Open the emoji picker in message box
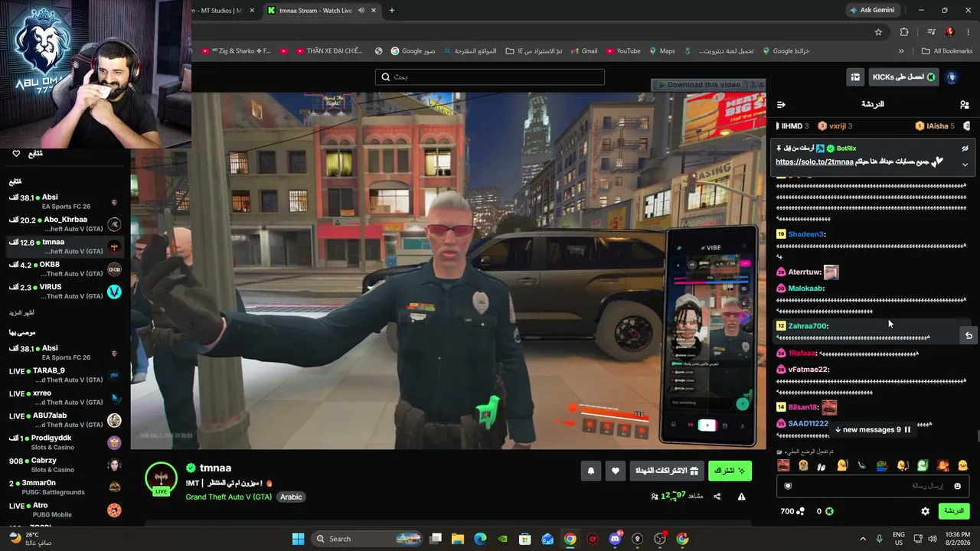The height and width of the screenshot is (551, 980). click(x=957, y=486)
